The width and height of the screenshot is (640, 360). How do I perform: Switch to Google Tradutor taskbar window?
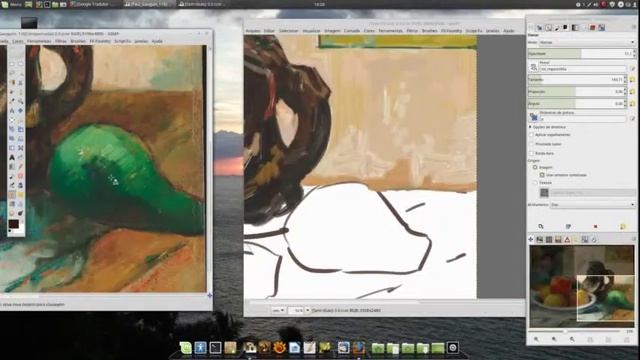coord(95,4)
